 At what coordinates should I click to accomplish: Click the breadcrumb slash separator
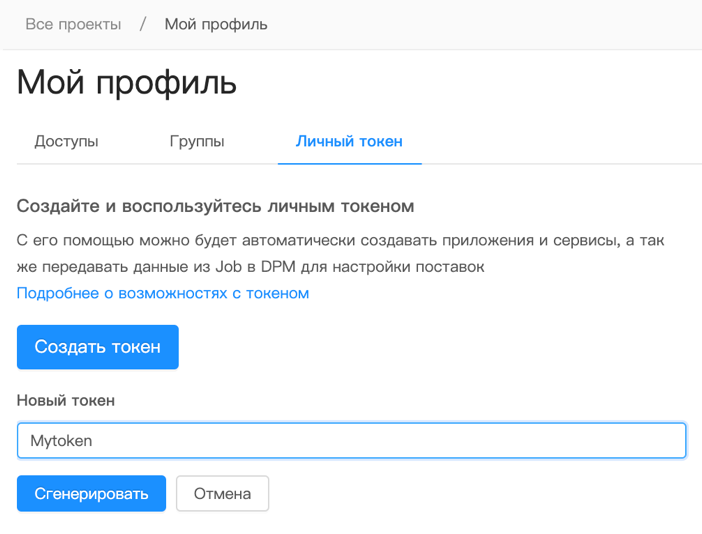pyautogui.click(x=143, y=24)
